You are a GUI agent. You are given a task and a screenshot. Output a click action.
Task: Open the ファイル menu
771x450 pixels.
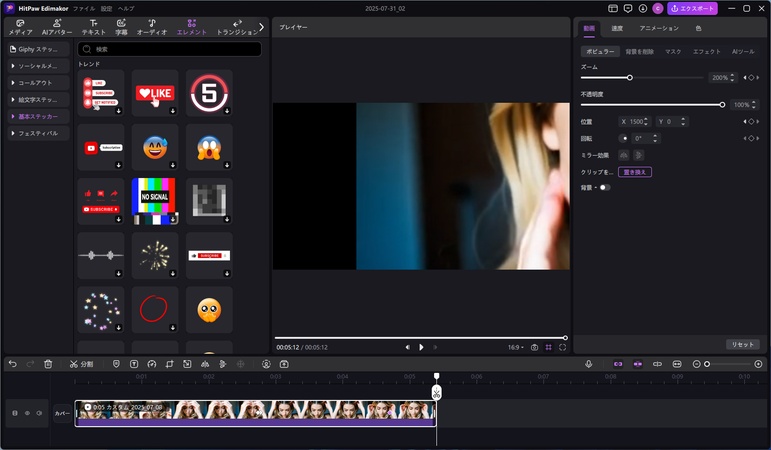[84, 8]
